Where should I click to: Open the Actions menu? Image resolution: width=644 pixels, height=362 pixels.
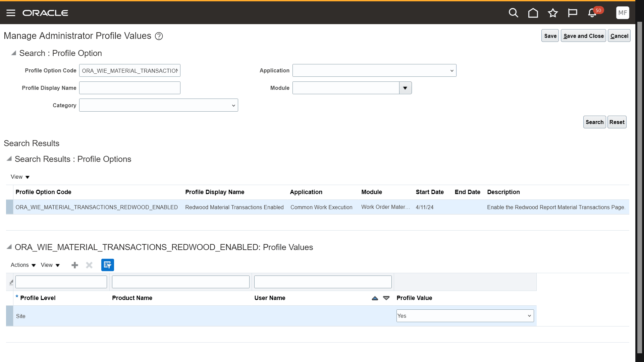[x=22, y=265]
